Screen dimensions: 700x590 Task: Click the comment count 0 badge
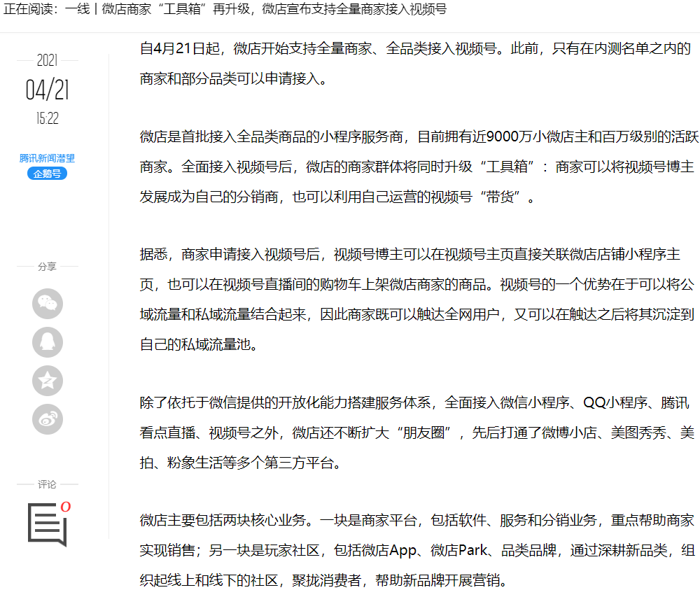66,507
